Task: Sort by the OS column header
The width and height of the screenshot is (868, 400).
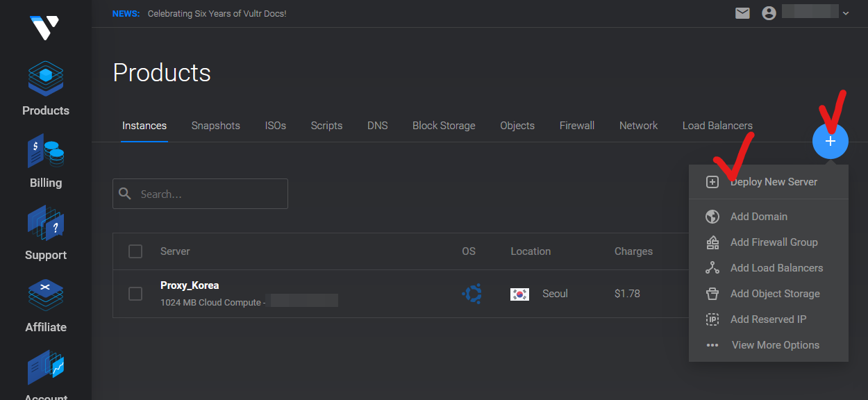Action: click(x=469, y=251)
